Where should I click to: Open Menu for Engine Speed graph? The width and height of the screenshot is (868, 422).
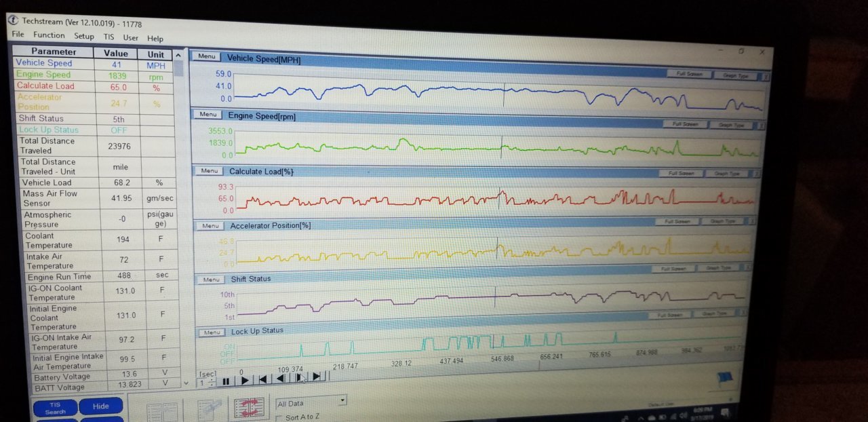click(208, 115)
